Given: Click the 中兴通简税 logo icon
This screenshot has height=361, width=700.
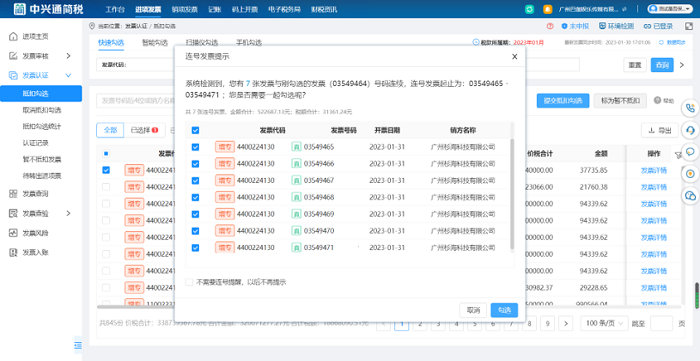Looking at the screenshot, I should [x=20, y=9].
